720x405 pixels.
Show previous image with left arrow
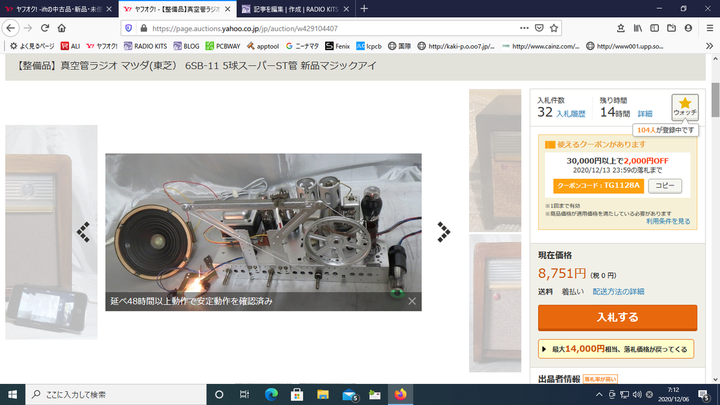click(84, 231)
